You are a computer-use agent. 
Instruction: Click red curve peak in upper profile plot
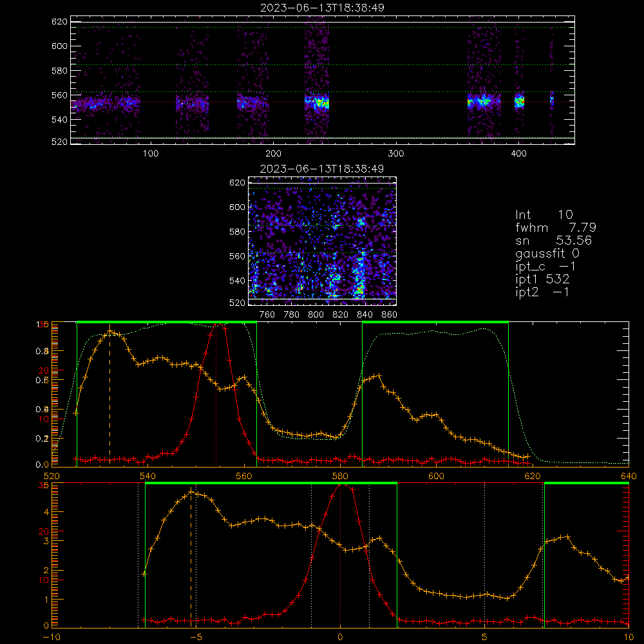pyautogui.click(x=218, y=325)
